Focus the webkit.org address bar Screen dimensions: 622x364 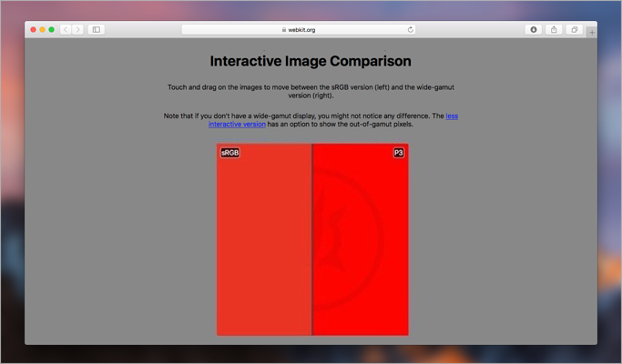click(x=299, y=30)
